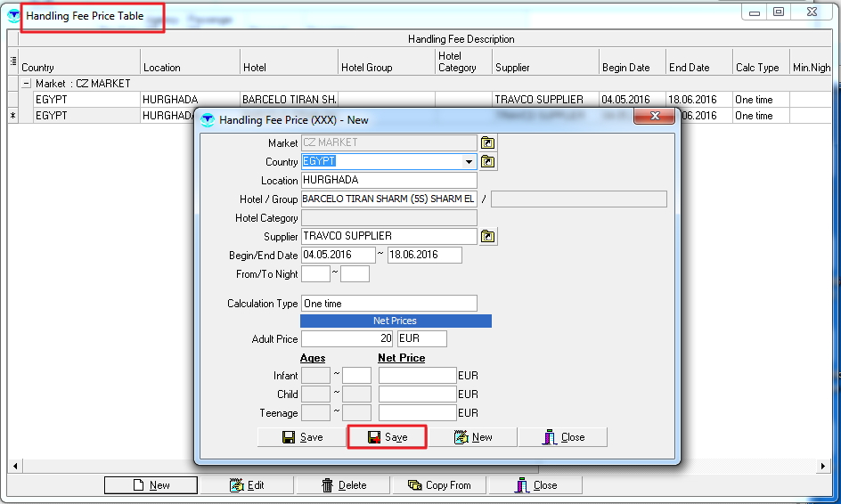Focus the Calculation Type field
841x504 pixels.
(x=388, y=304)
